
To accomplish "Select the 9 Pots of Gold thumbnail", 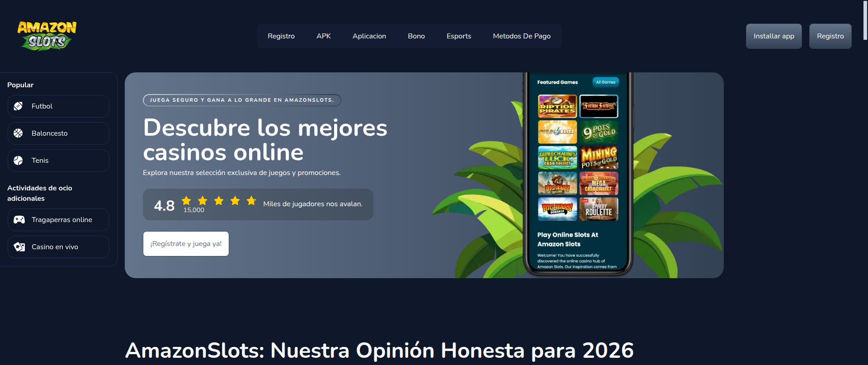I will coord(599,132).
